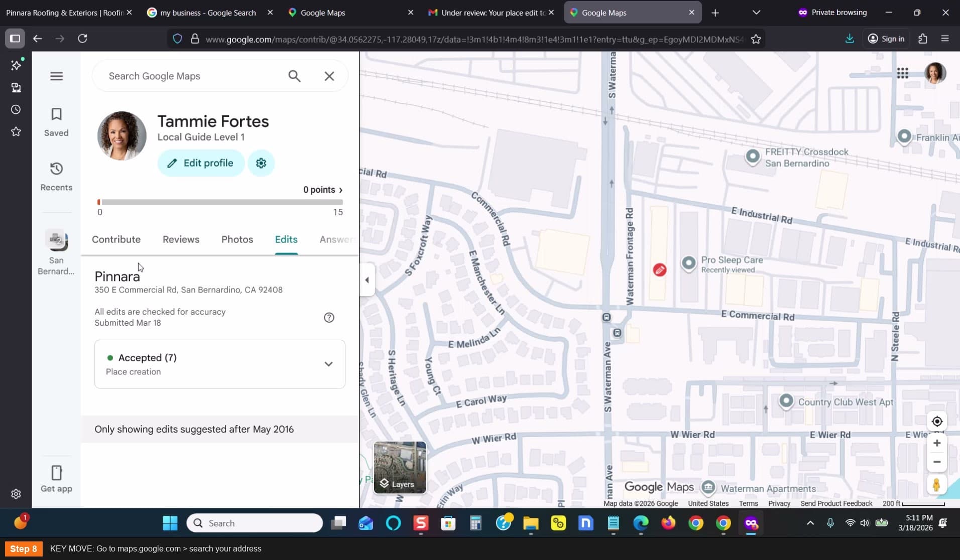
Task: Zoom out on the map
Action: (937, 462)
